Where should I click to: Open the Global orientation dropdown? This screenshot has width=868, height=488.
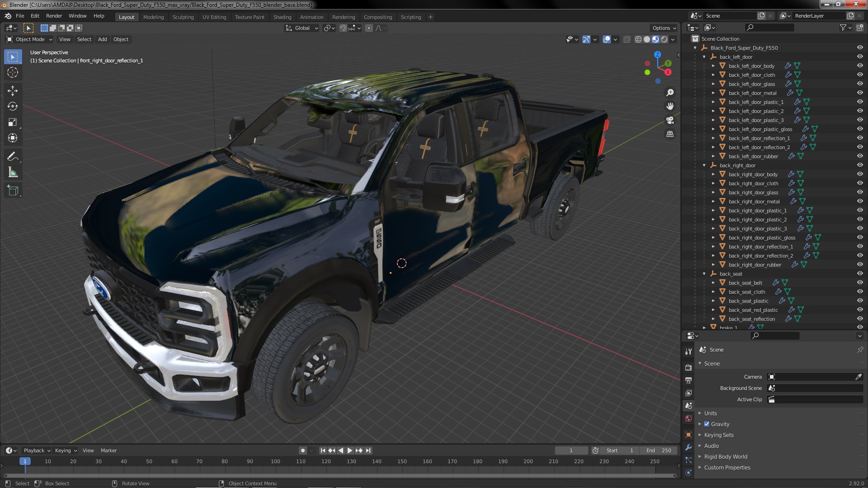coord(302,28)
